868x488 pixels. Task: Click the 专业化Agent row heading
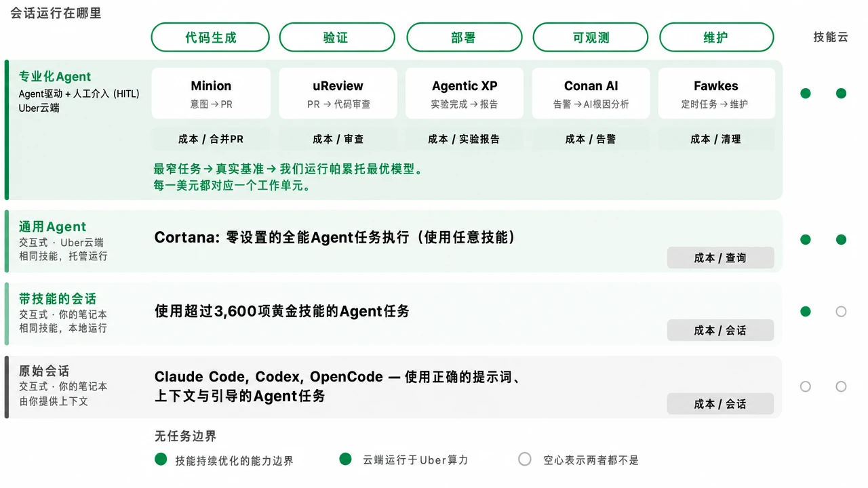point(55,77)
